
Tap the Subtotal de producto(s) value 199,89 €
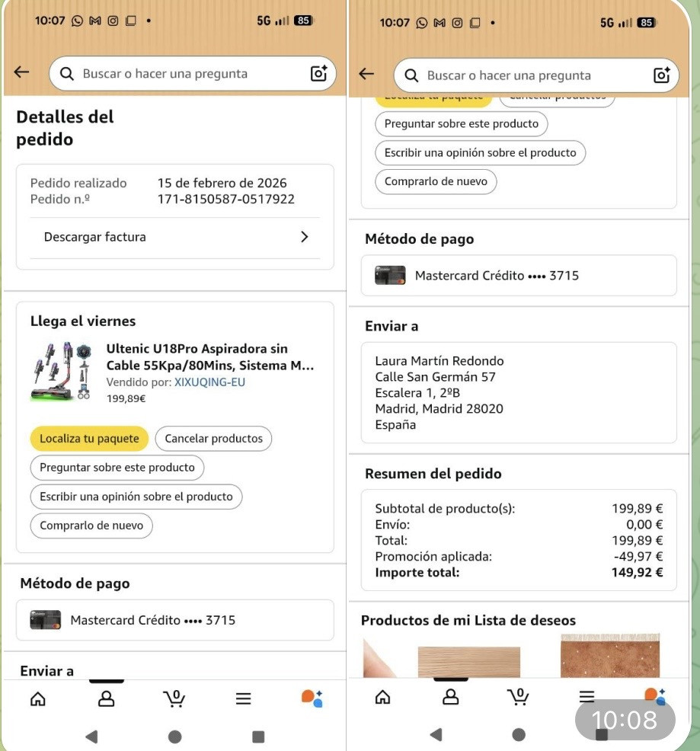pos(638,508)
